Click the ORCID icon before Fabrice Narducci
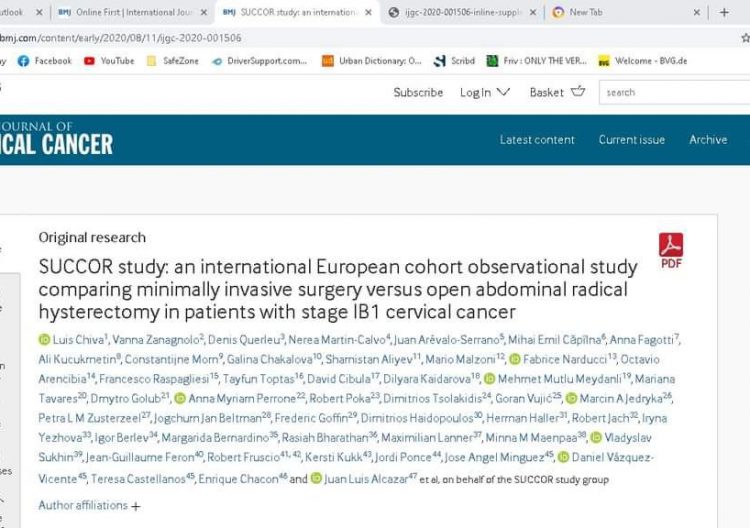 coord(515,359)
